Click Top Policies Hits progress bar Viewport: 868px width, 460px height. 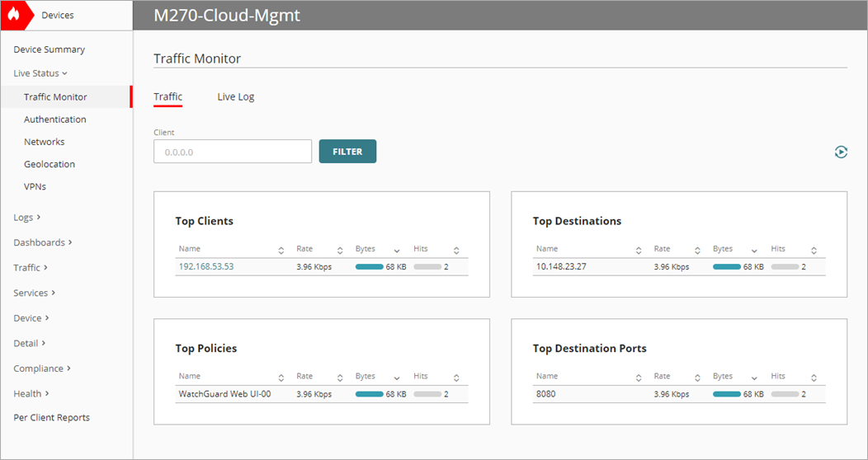(x=427, y=394)
